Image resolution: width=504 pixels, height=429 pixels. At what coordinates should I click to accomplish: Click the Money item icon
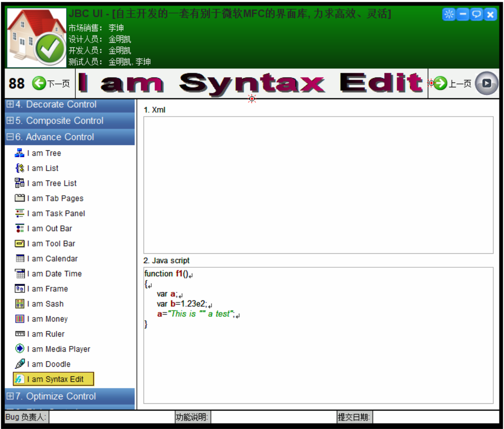[x=20, y=319]
